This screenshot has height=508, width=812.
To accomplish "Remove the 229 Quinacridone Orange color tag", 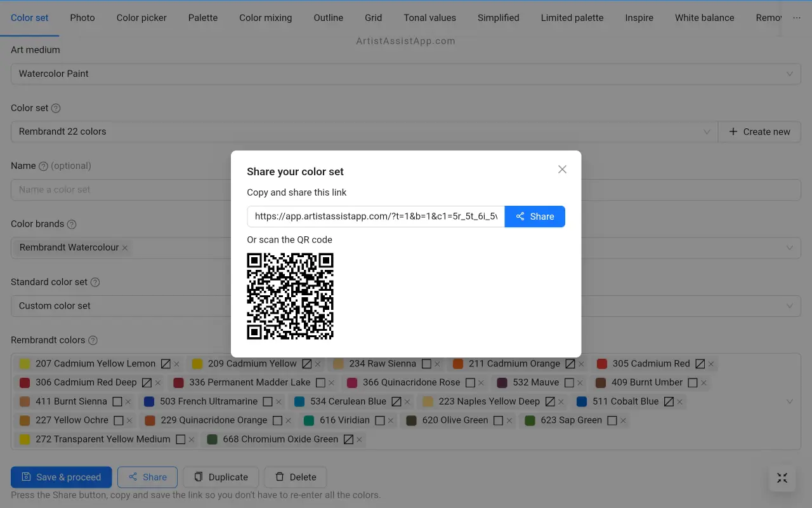I will (288, 420).
